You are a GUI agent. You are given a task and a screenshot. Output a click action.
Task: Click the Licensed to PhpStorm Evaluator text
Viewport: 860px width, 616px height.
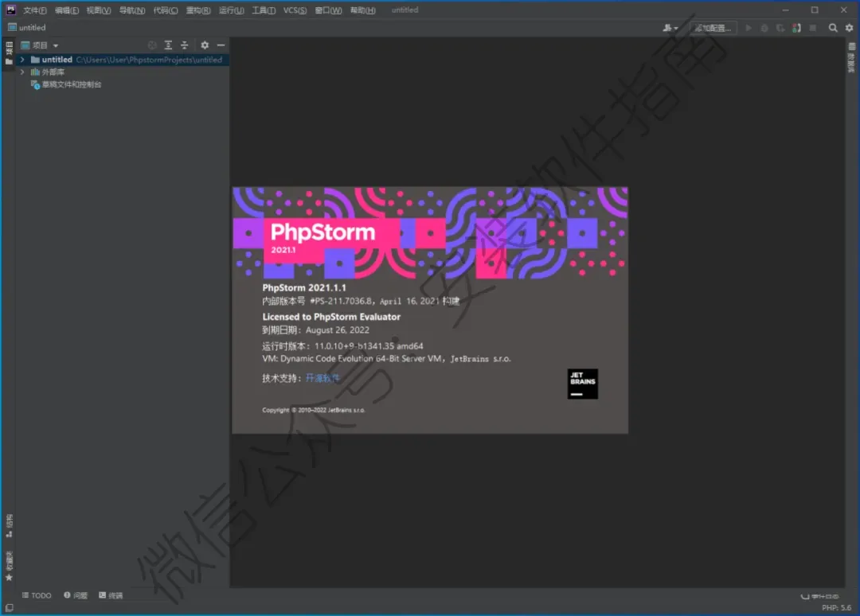[x=331, y=318]
